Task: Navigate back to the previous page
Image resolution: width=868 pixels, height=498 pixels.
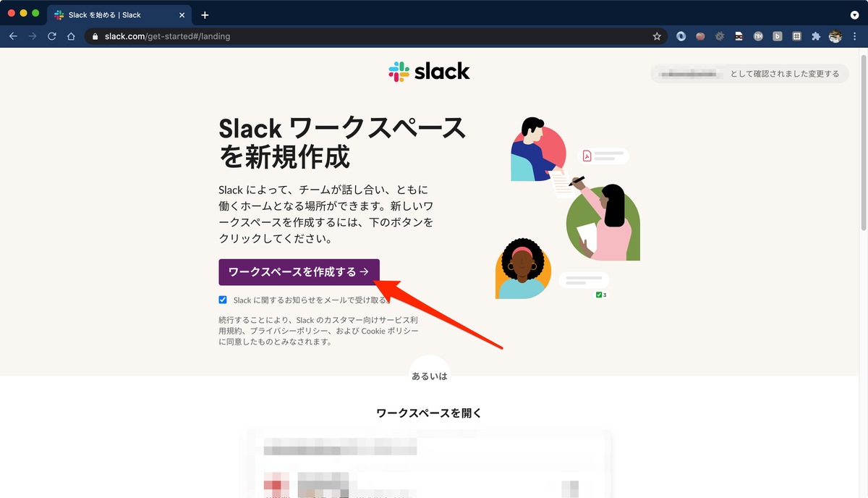Action: click(13, 36)
